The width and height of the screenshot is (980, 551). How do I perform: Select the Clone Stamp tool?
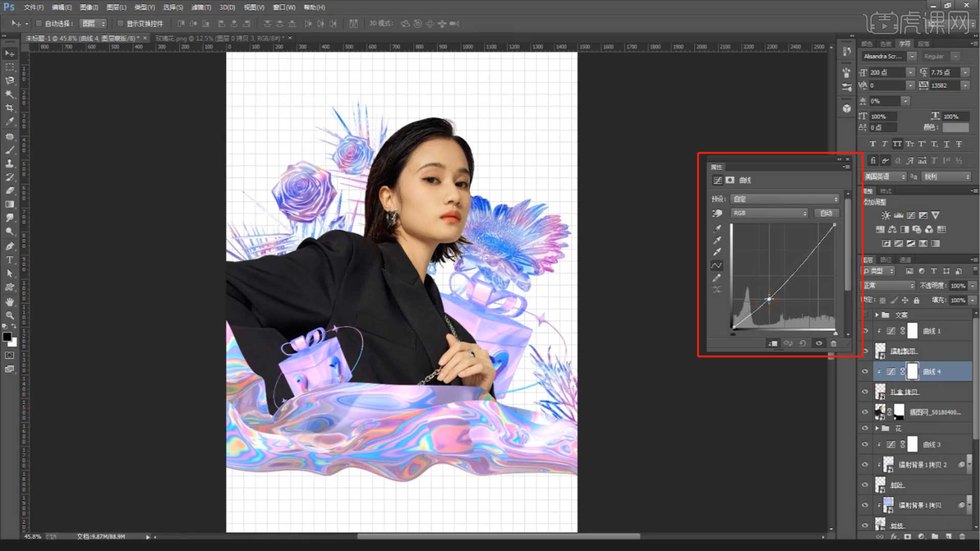click(x=10, y=163)
